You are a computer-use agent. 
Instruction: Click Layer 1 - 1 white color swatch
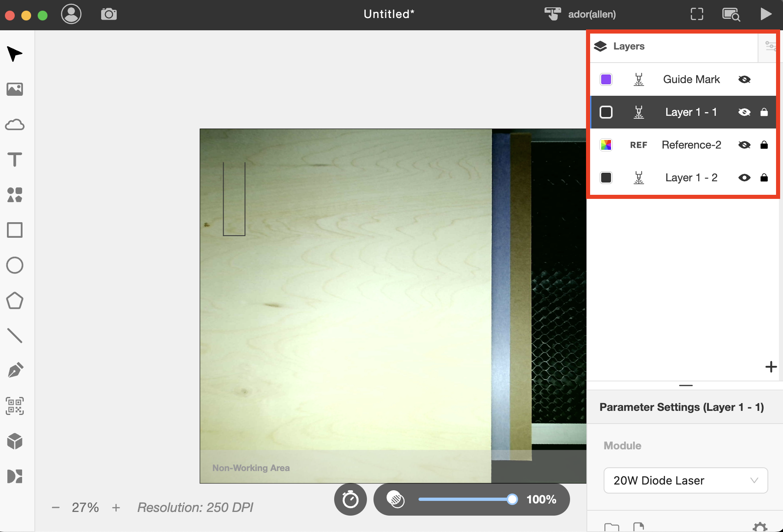click(x=606, y=112)
